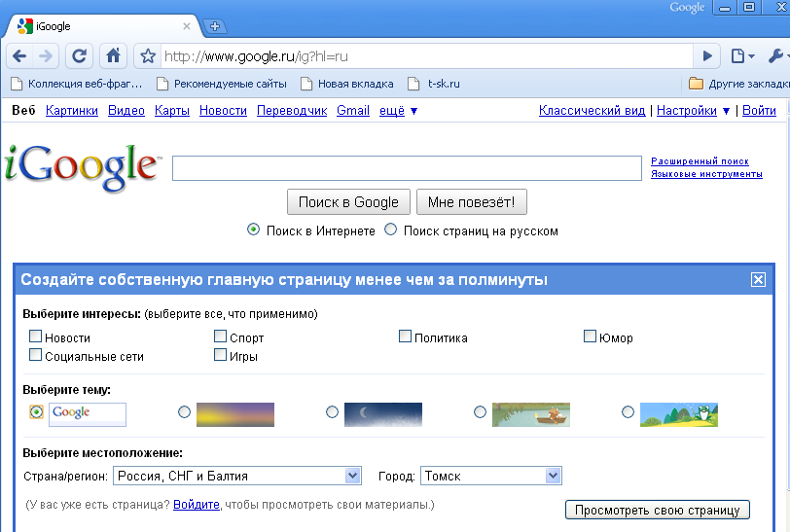The image size is (790, 532).
Task: Click Просмотреть свою страницу button
Action: point(658,510)
